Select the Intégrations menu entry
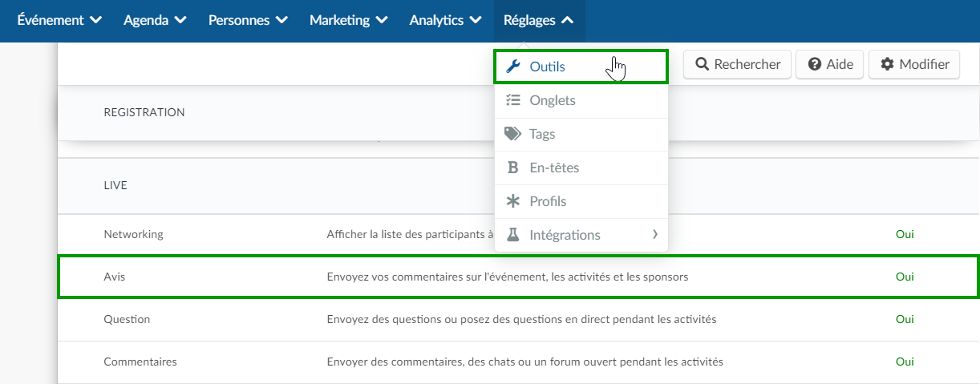Image resolution: width=980 pixels, height=384 pixels. pyautogui.click(x=581, y=235)
